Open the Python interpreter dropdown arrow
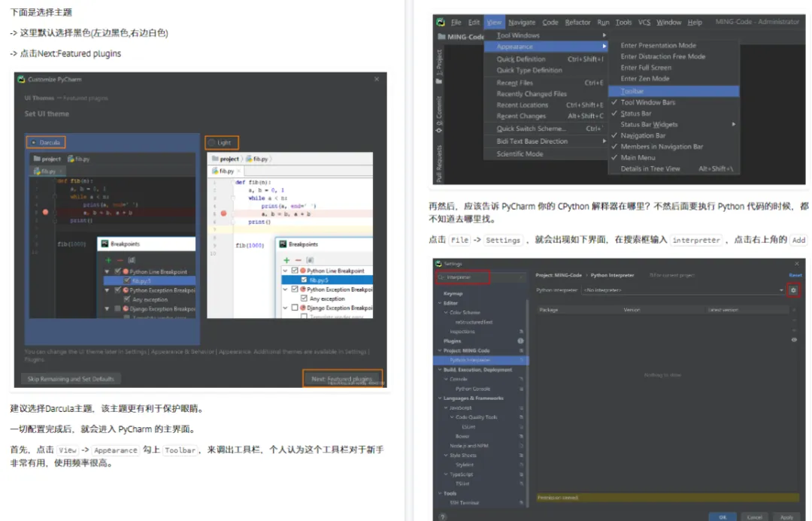 click(781, 290)
